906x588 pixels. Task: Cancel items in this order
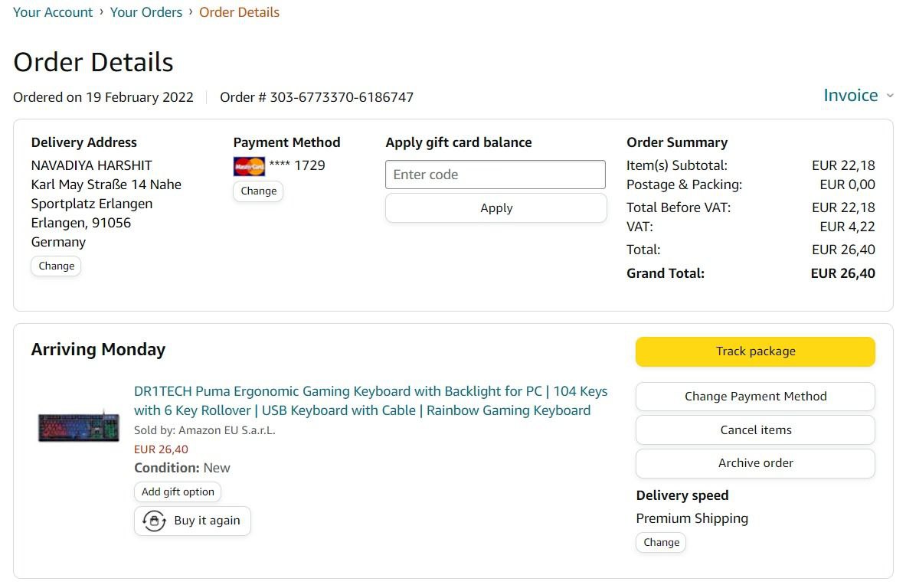click(x=755, y=430)
